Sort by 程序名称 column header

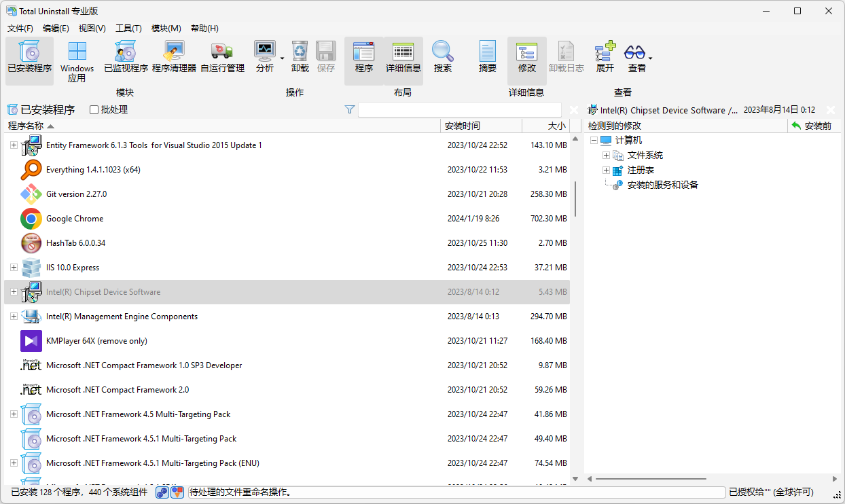[x=222, y=126]
